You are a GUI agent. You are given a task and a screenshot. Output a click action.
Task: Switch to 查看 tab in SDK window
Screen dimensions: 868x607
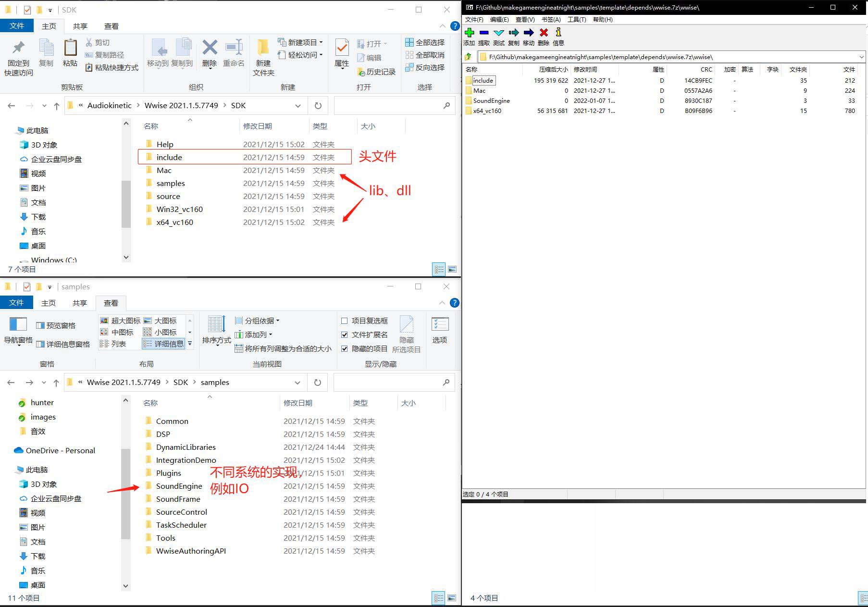click(x=111, y=26)
